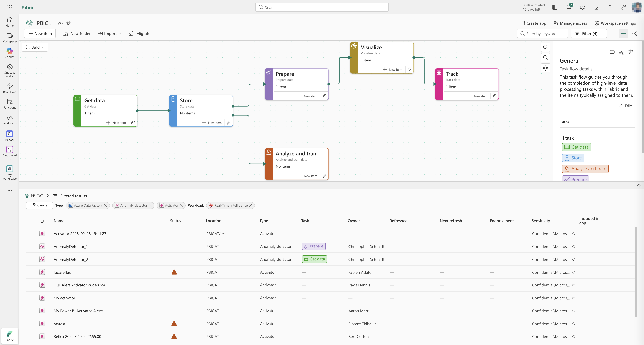Attach items to the Get data task
Image resolution: width=644 pixels, height=345 pixels.
133,123
